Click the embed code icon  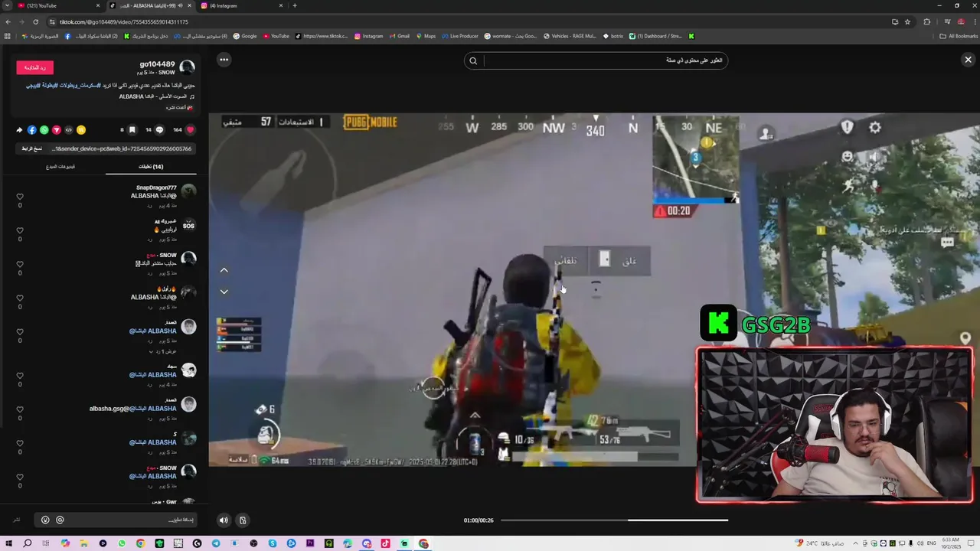pos(68,130)
